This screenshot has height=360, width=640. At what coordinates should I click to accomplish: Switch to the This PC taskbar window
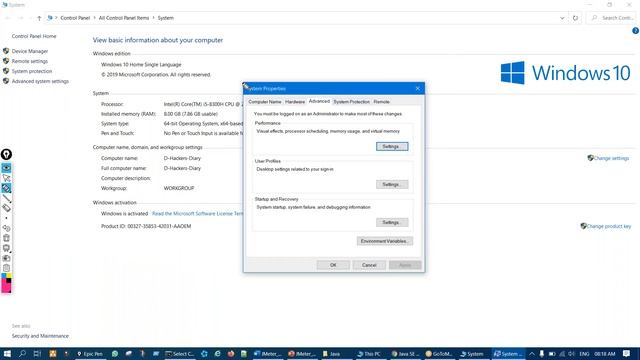pyautogui.click(x=369, y=354)
